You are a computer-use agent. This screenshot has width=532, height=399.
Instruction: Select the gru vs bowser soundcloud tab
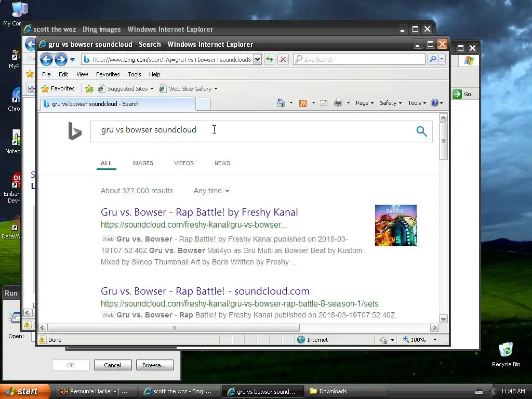click(118, 104)
